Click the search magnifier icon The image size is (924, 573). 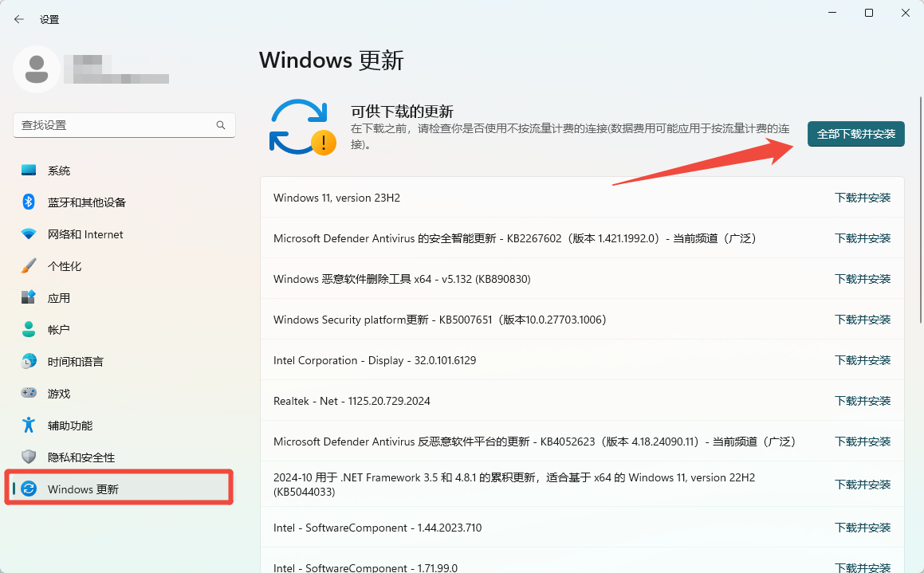coord(221,125)
